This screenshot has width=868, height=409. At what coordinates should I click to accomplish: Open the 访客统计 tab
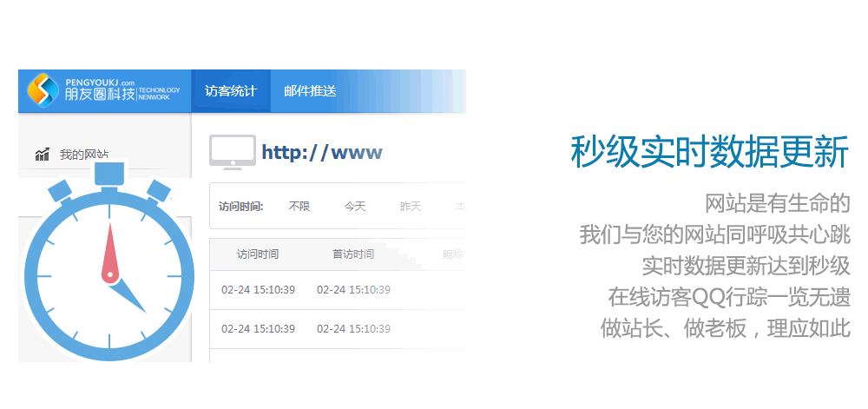[231, 91]
